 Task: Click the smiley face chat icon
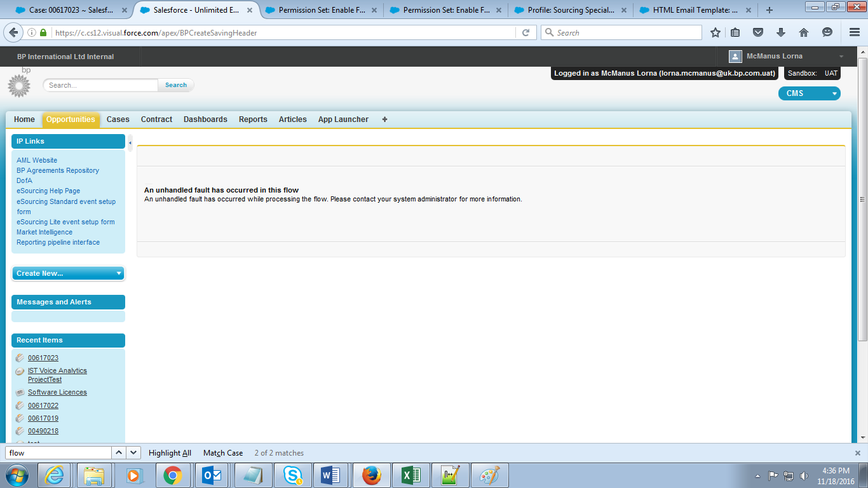point(827,32)
